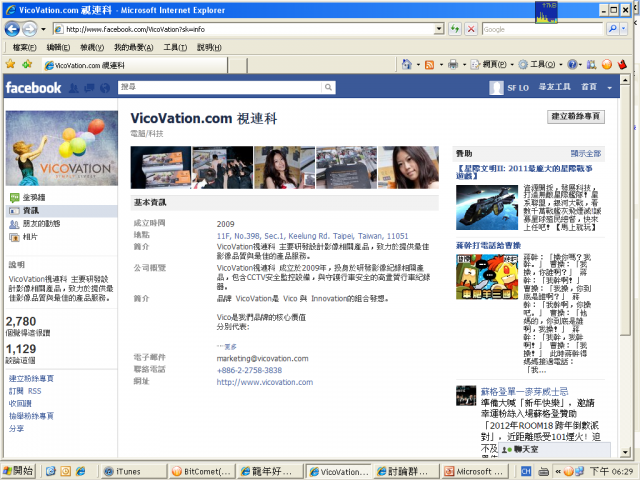Click the Favorites Center star icon
This screenshot has height=480, width=640.
click(11, 64)
